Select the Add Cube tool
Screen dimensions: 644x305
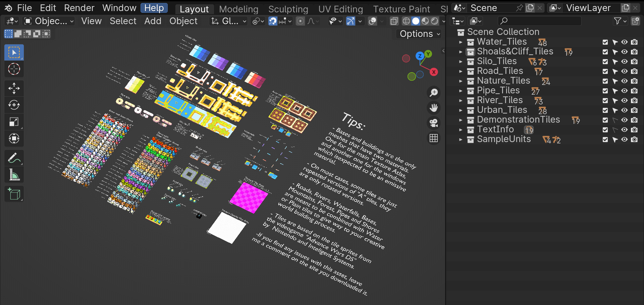click(14, 194)
